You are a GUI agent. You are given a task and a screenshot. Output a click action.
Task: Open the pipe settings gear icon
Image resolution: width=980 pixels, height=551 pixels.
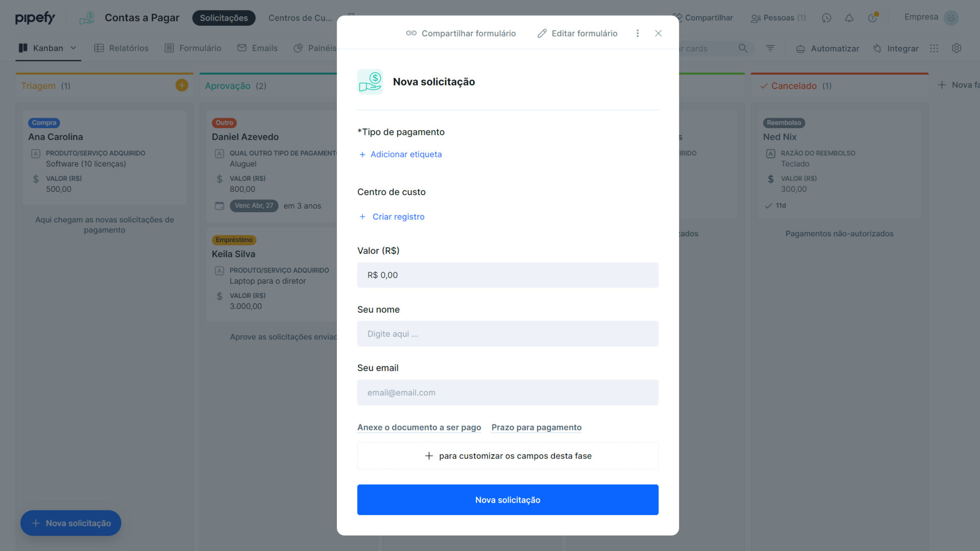[x=957, y=48]
